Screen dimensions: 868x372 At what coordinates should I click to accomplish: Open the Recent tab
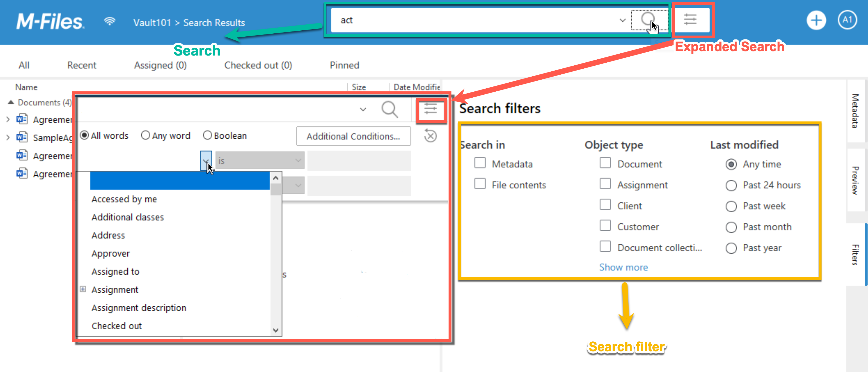coord(81,65)
